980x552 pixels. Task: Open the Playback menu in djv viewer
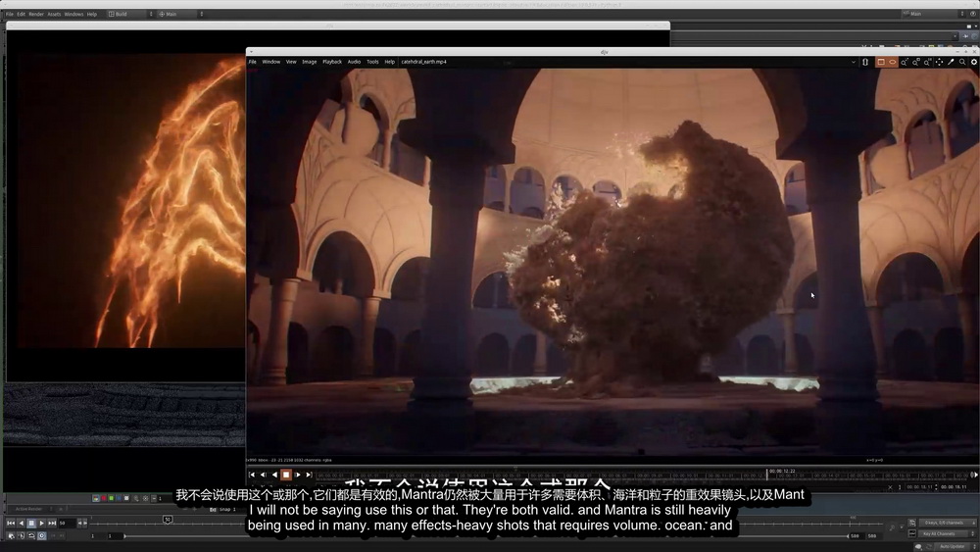coord(332,62)
